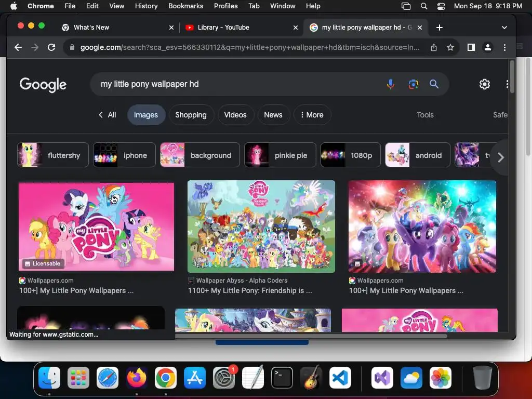Open the Google logo homepage link
The width and height of the screenshot is (532, 399).
coord(43,85)
